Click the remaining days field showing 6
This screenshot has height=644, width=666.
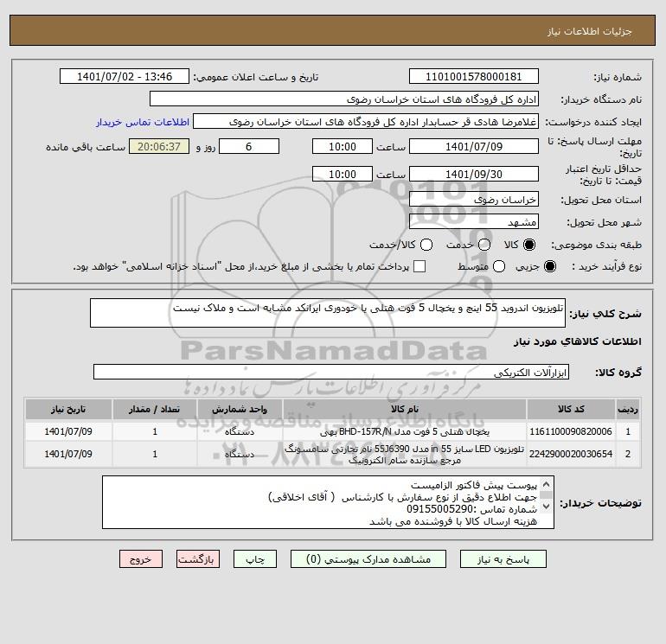(x=249, y=147)
